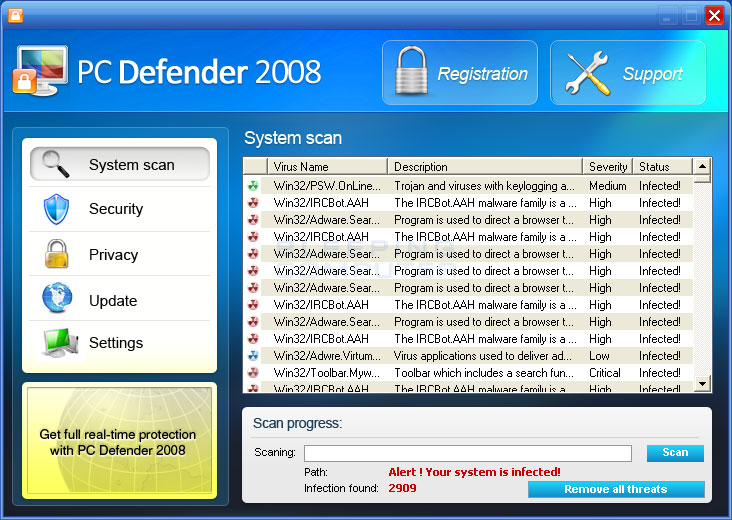This screenshot has height=520, width=732.
Task: Click the Scaning progress bar
Action: click(468, 453)
